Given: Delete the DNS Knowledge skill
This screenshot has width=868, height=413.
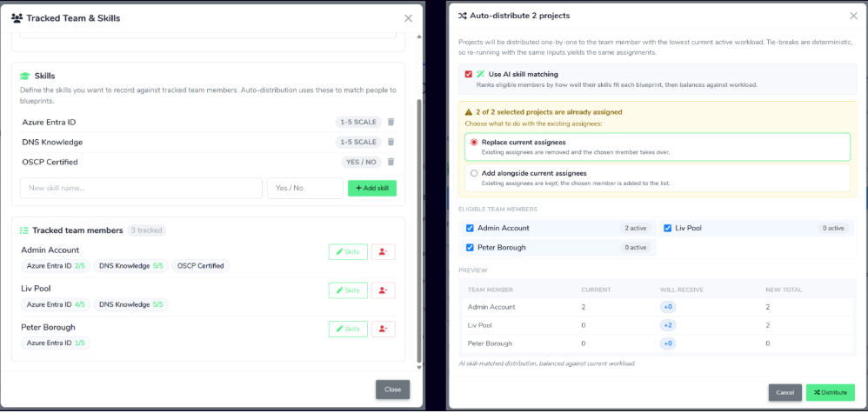Looking at the screenshot, I should point(391,142).
